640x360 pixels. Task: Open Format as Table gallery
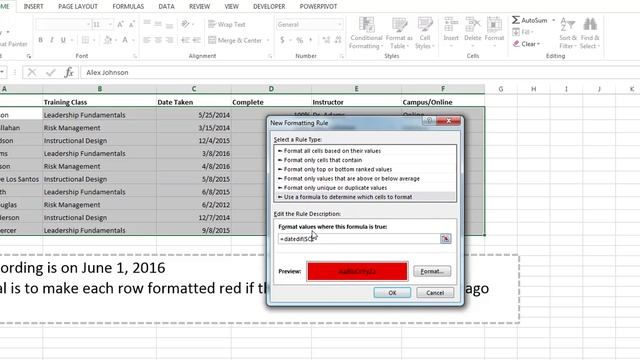tap(399, 33)
